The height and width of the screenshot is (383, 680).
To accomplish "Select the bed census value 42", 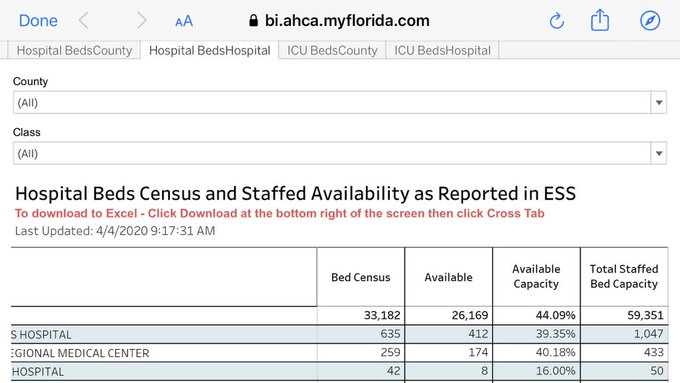I will pos(393,371).
